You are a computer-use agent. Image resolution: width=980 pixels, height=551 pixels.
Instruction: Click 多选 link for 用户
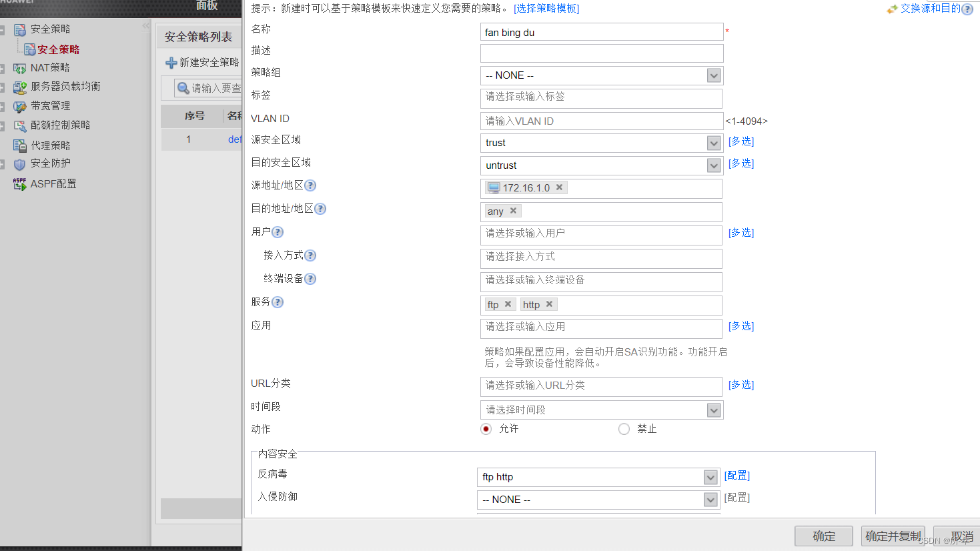pyautogui.click(x=741, y=233)
